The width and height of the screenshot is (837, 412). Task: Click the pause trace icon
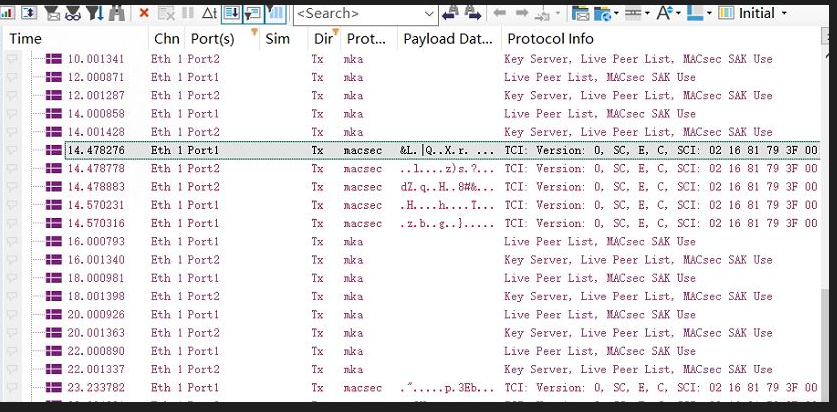click(186, 13)
